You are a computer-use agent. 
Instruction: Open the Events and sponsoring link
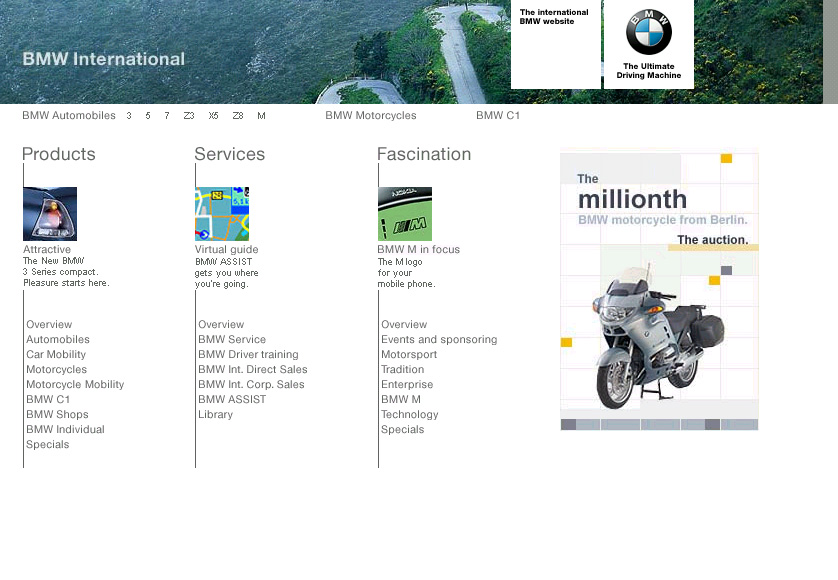(x=439, y=339)
